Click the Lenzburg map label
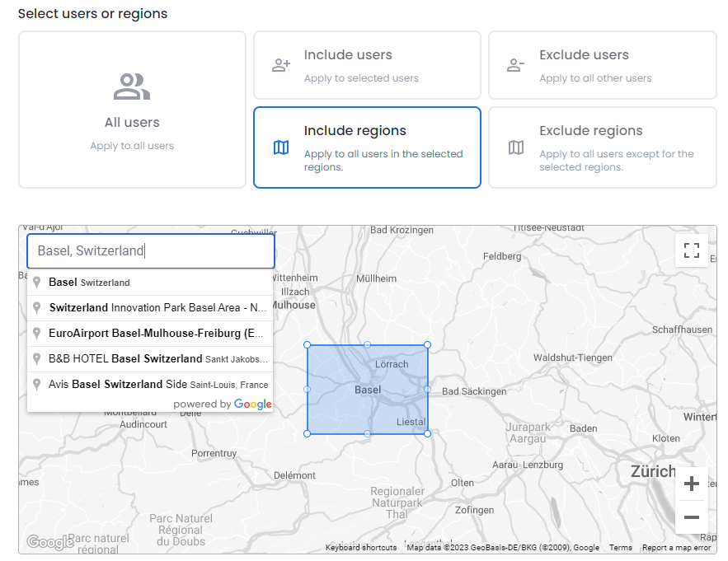Screen dimensions: 728x561 (542, 465)
